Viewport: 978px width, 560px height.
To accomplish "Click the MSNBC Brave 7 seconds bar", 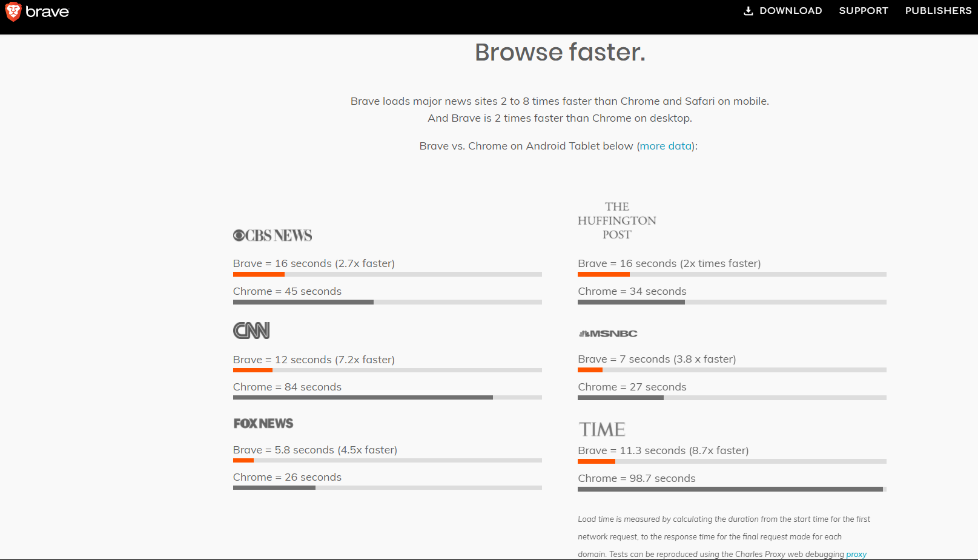I will [x=732, y=370].
